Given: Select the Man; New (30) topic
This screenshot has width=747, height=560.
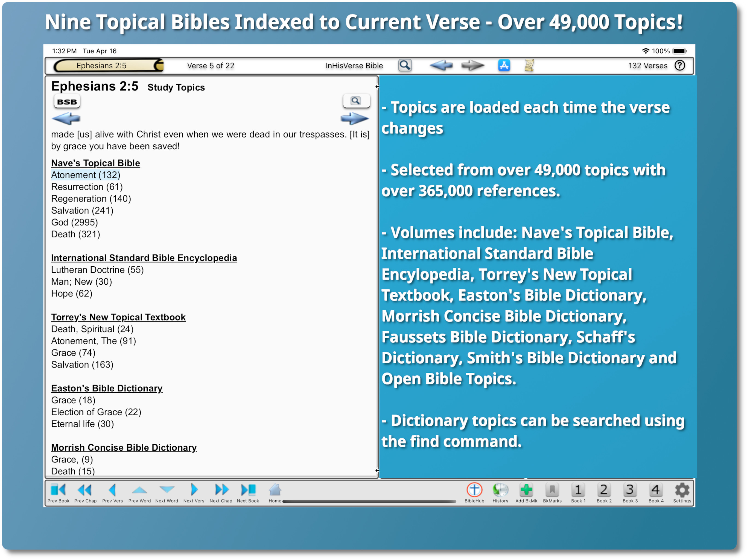Looking at the screenshot, I should (81, 282).
